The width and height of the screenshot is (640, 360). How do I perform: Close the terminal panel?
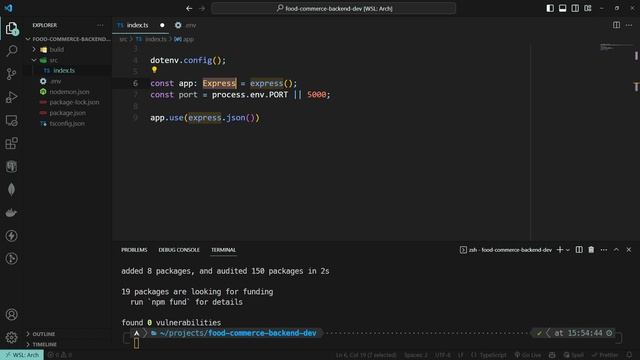pyautogui.click(x=629, y=249)
